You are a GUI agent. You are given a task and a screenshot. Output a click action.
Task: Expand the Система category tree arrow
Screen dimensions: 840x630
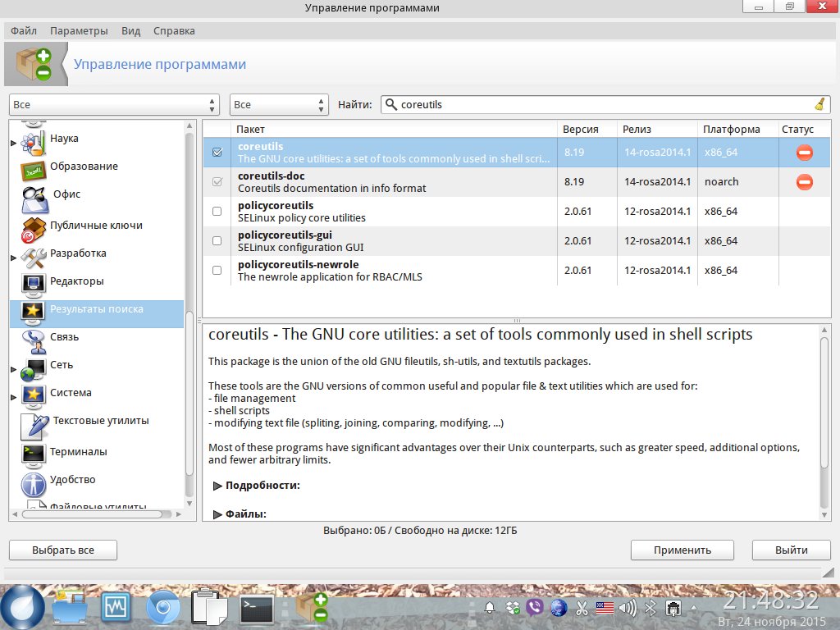pyautogui.click(x=13, y=397)
